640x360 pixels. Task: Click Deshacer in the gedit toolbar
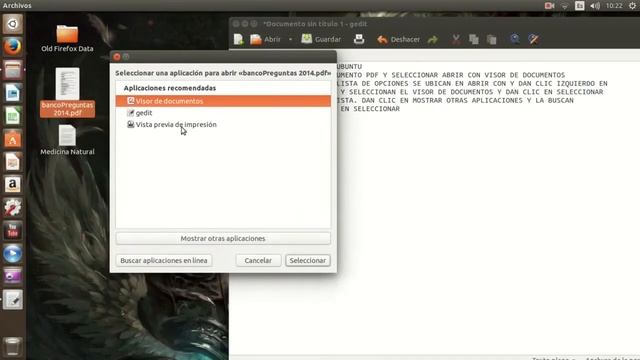click(398, 39)
